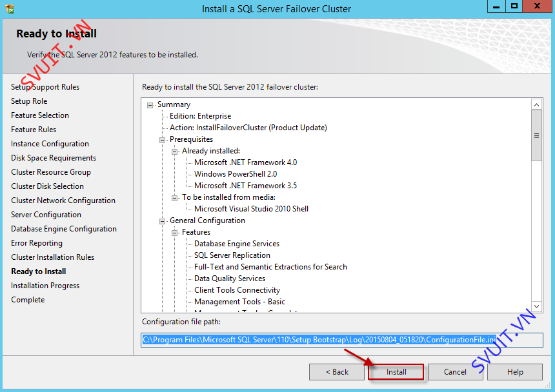Collapse the General Configuration node
Image resolution: width=555 pixels, height=392 pixels.
pyautogui.click(x=162, y=221)
